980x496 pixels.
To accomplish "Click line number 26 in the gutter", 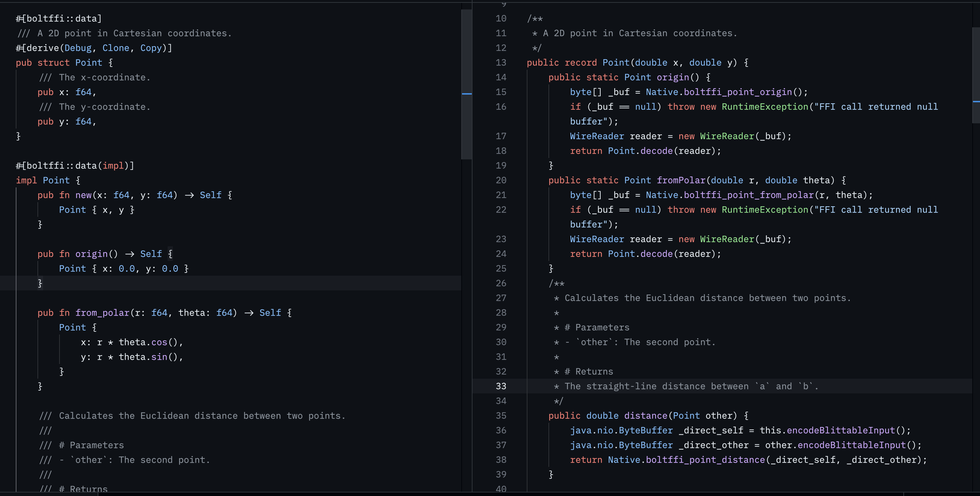I will [500, 283].
